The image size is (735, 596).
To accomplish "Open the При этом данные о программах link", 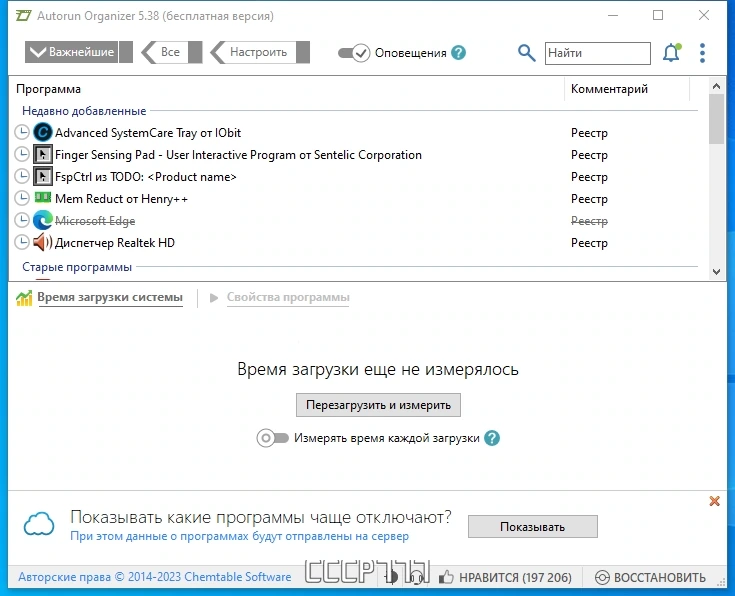I will pos(239,536).
